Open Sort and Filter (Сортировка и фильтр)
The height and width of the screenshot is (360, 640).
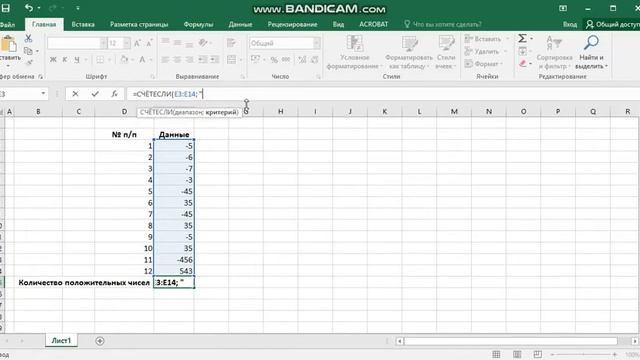554,52
